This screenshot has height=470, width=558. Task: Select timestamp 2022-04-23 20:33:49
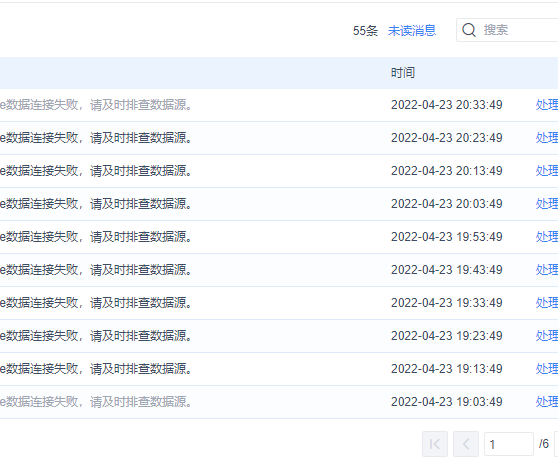(x=447, y=105)
